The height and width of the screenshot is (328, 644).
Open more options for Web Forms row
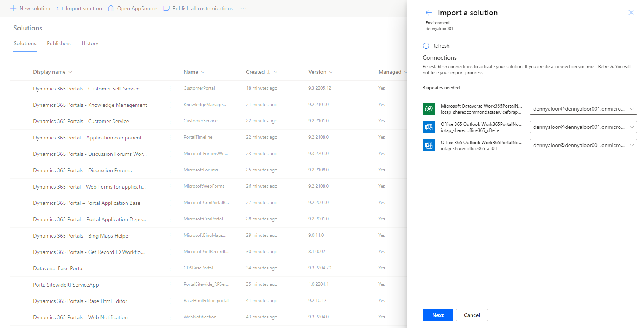point(170,187)
